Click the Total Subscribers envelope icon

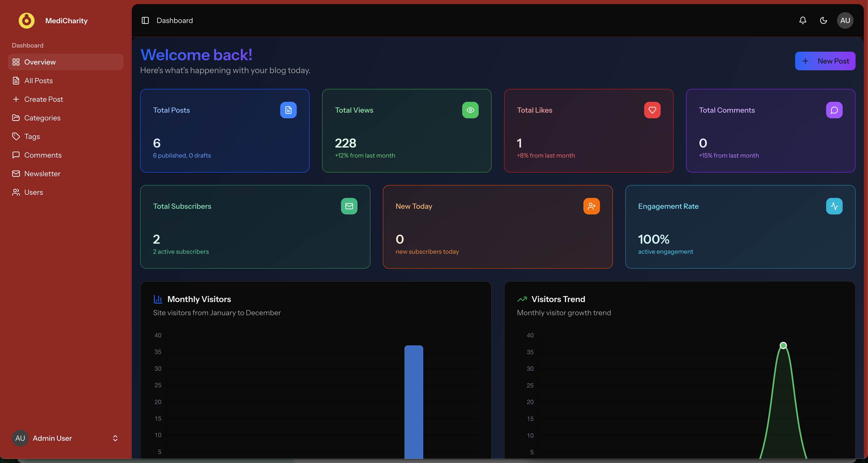[x=349, y=206]
